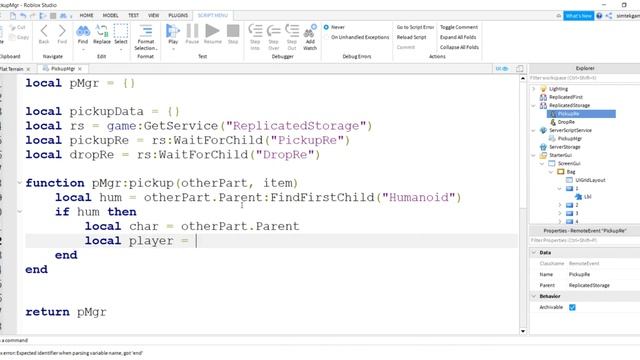Screen dimensions: 640x360
Task: Select the Never debug errors radio
Action: (326, 27)
